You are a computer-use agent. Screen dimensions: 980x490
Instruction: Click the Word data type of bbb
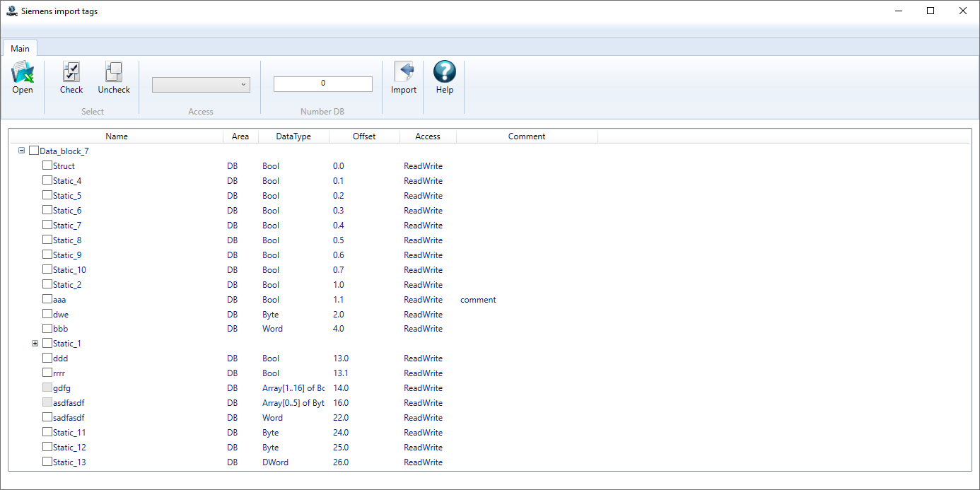tap(272, 329)
